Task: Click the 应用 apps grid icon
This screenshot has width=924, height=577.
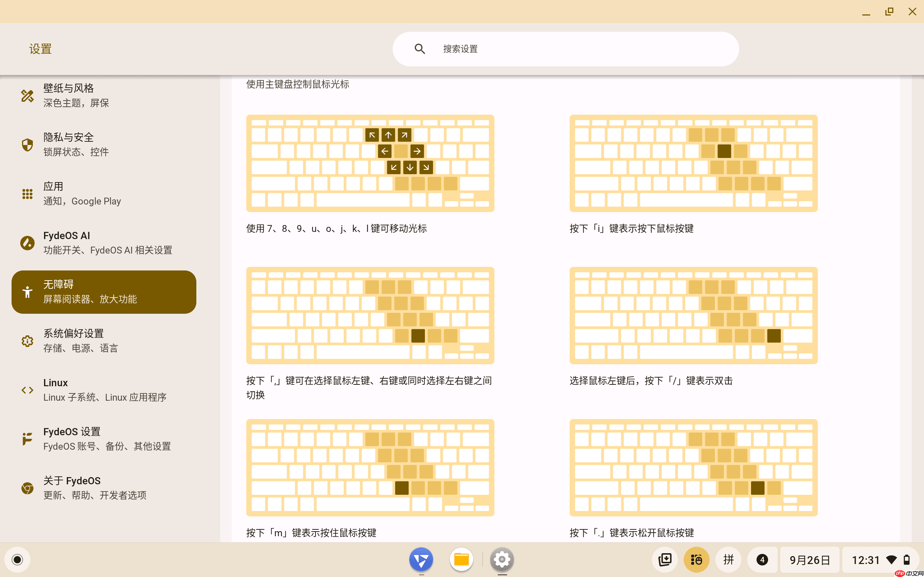Action: (x=27, y=194)
